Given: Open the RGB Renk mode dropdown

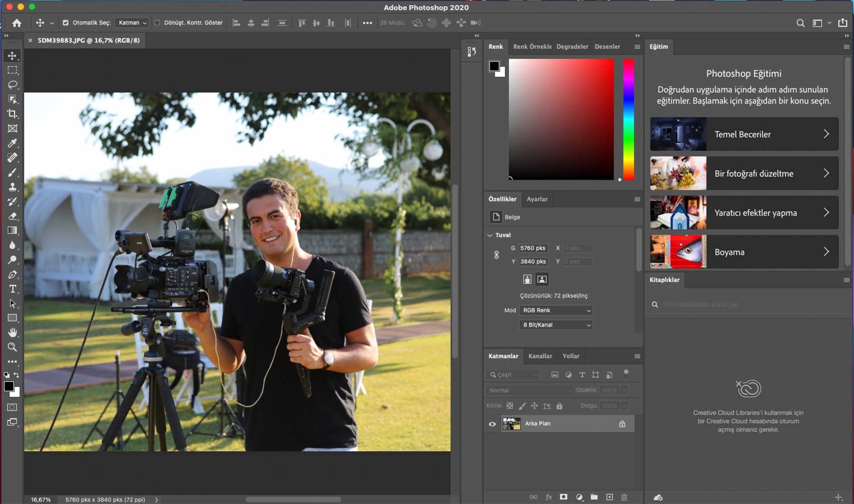Looking at the screenshot, I should tap(556, 310).
